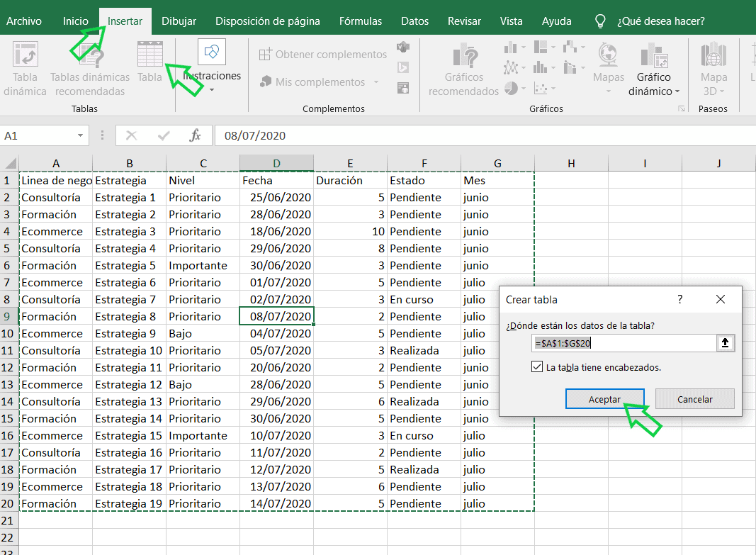Click the 'Duración' header cell
Screen dimensions: 756x555
[x=351, y=180]
